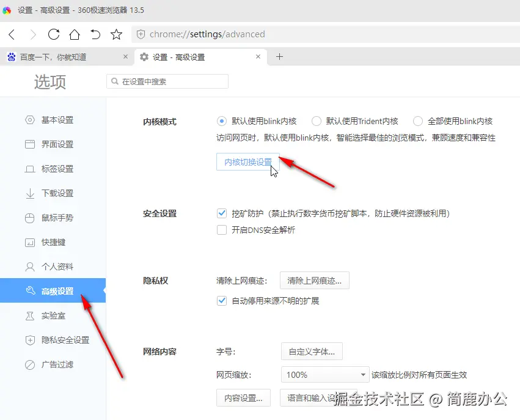Click the search magnifier icon

coord(115,81)
